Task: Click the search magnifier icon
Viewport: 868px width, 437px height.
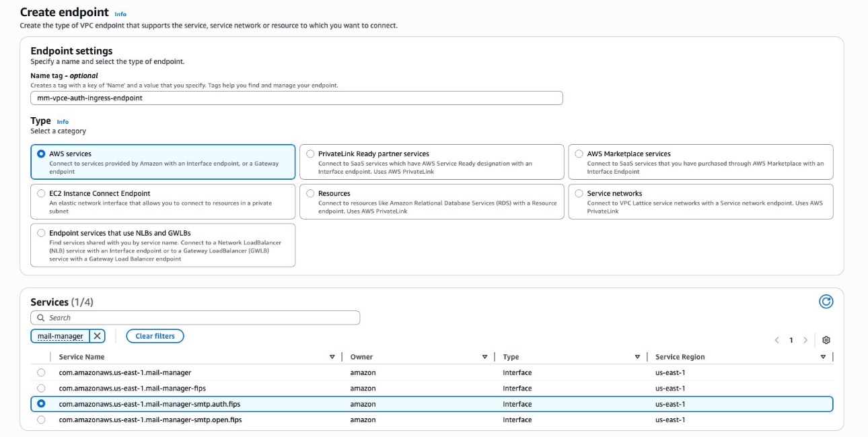Action: [x=41, y=318]
